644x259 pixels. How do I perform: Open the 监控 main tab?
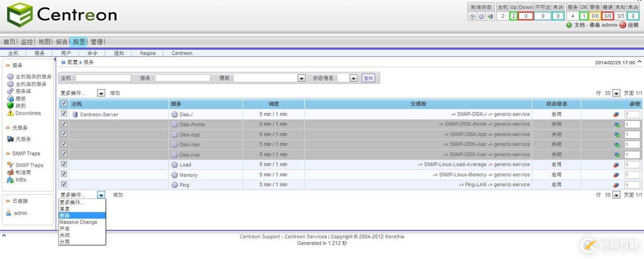point(27,42)
